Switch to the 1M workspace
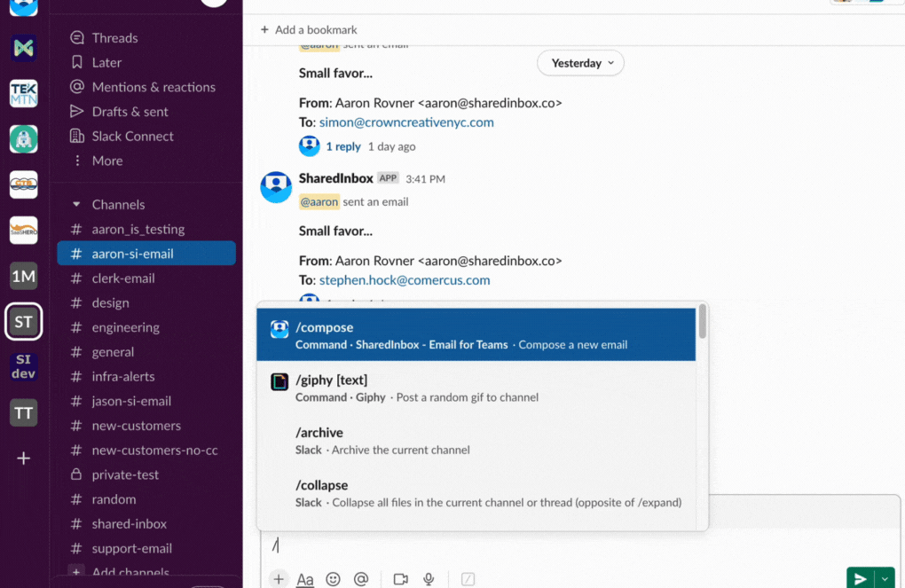The height and width of the screenshot is (588, 905). [x=24, y=277]
